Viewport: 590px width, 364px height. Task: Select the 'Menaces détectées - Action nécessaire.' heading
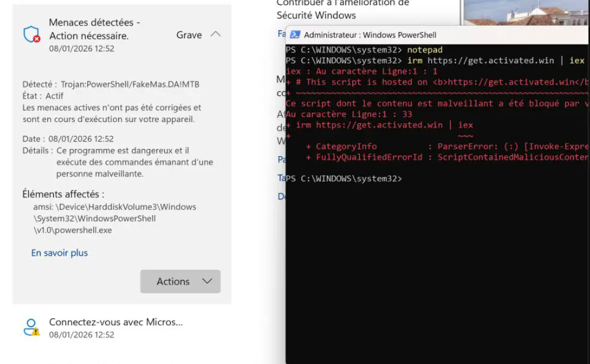click(95, 29)
